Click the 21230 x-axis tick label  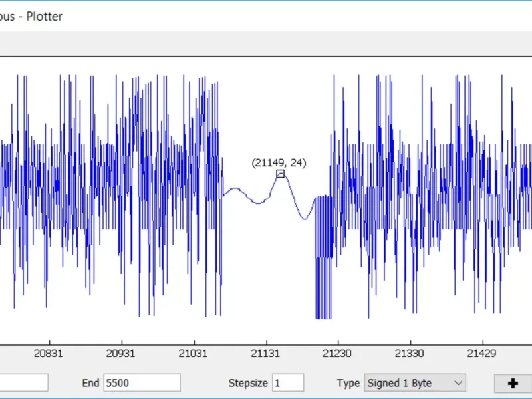pos(336,354)
